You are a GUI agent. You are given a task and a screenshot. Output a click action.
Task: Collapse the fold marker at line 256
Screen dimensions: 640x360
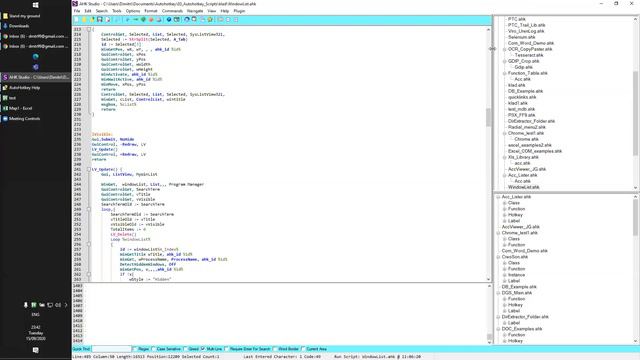pyautogui.click(x=89, y=244)
